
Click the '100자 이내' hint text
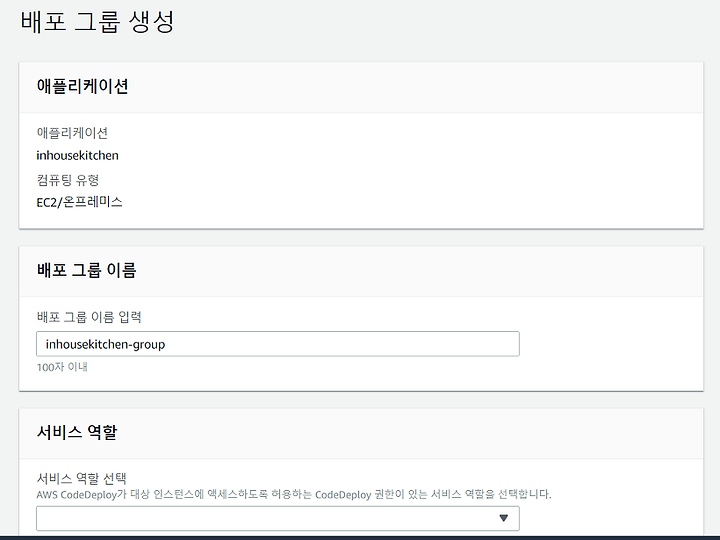tap(62, 367)
